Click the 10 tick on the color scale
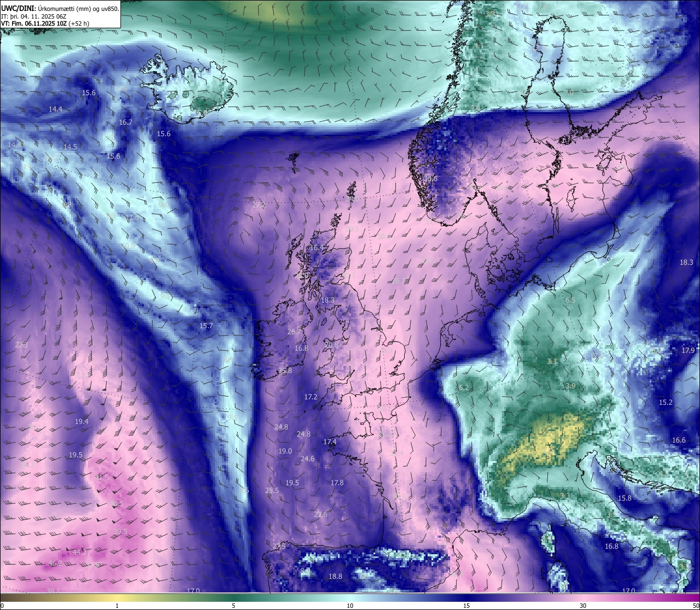 350,606
